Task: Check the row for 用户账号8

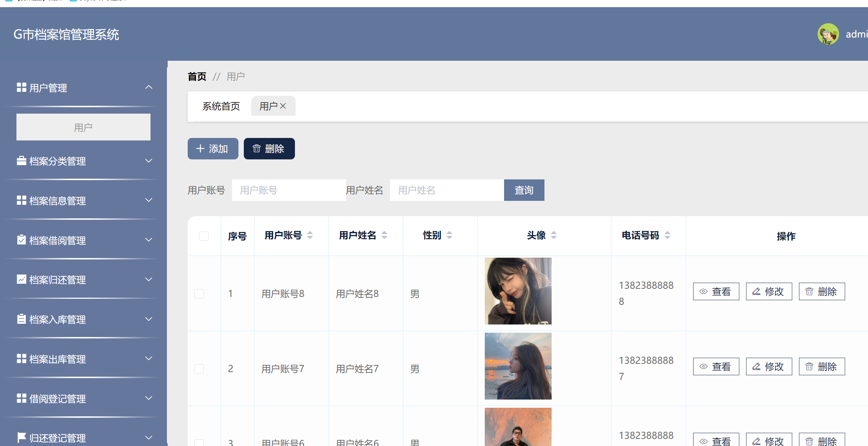Action: 199,293
